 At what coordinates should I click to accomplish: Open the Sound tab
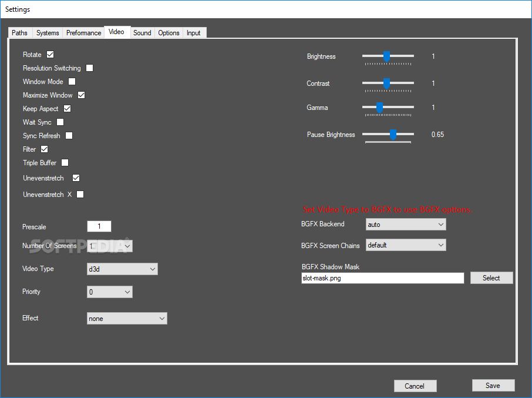pyautogui.click(x=142, y=32)
